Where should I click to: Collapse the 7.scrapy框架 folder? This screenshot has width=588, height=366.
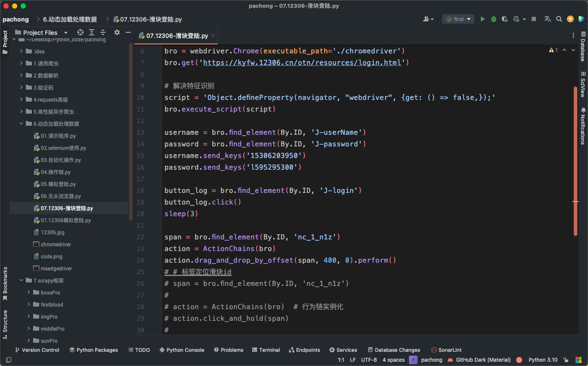point(22,280)
